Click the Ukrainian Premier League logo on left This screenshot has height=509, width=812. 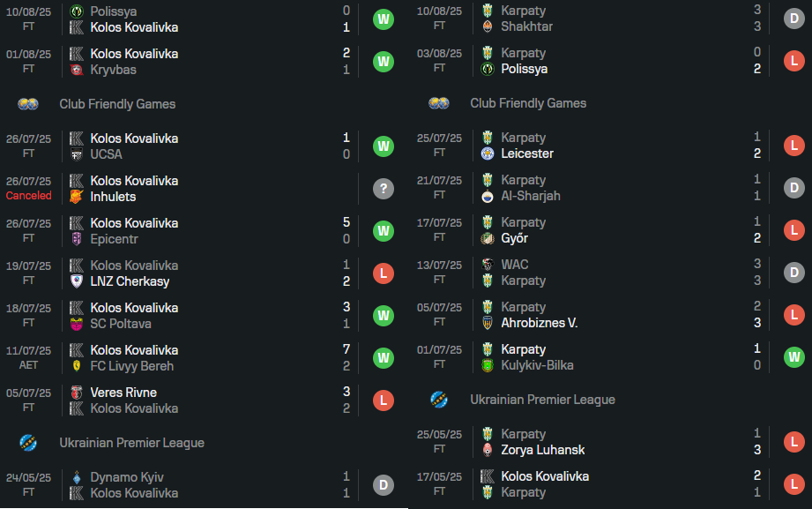(28, 443)
